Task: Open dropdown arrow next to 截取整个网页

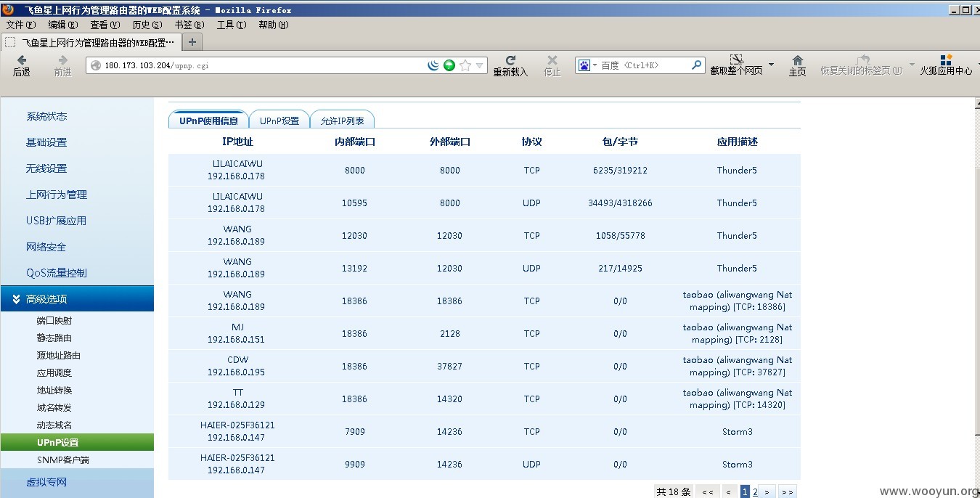Action: [771, 65]
